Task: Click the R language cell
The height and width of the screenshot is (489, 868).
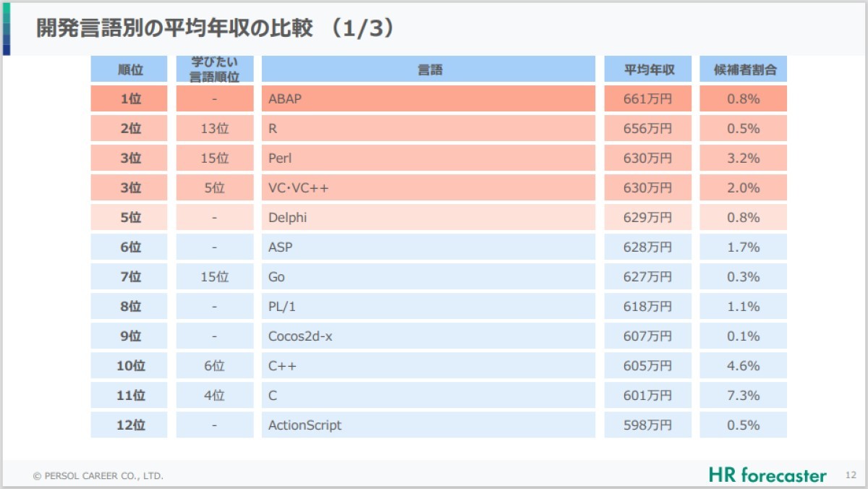Action: (428, 128)
